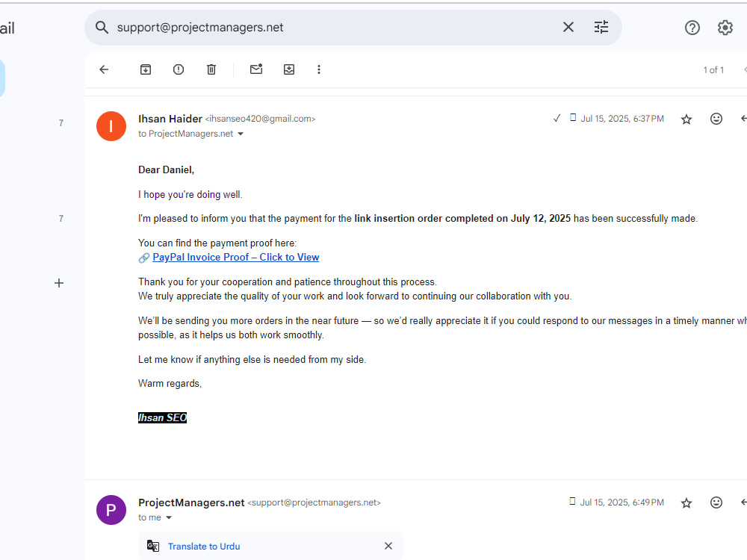Click the '1 of 1' conversation counter

(713, 70)
